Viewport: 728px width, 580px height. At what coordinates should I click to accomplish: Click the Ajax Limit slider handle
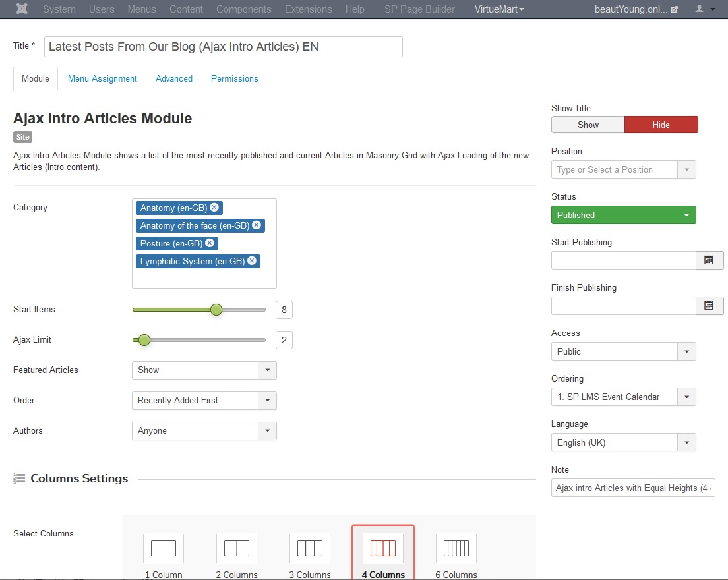point(144,340)
